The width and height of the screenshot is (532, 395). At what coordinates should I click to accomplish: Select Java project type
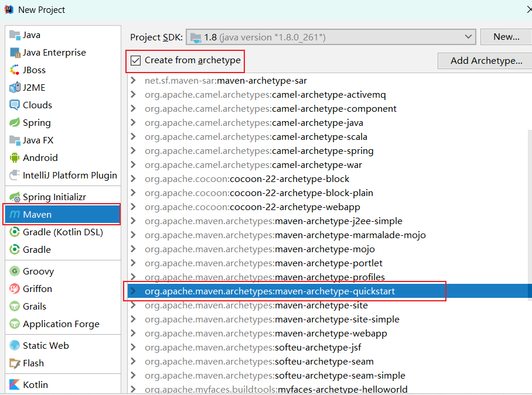[63, 35]
